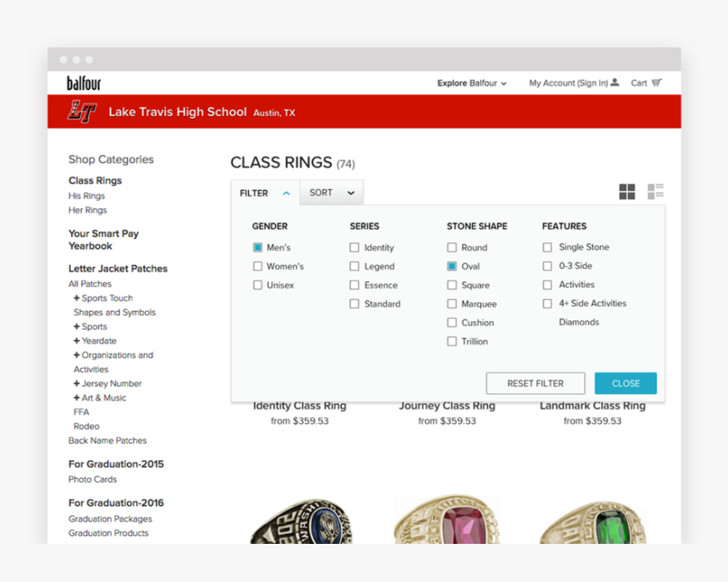Check the Cushion stone shape checkbox

pyautogui.click(x=452, y=323)
